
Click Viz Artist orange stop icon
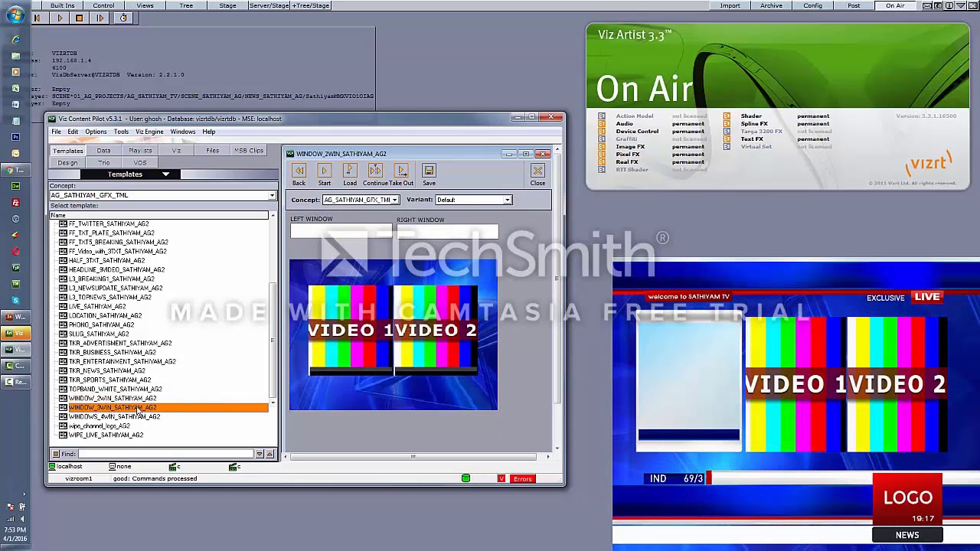click(79, 18)
